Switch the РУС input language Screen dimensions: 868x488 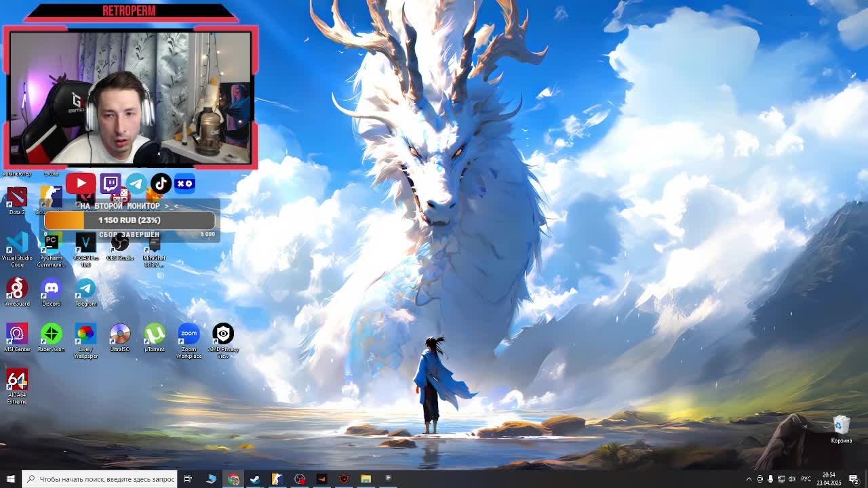pyautogui.click(x=806, y=479)
